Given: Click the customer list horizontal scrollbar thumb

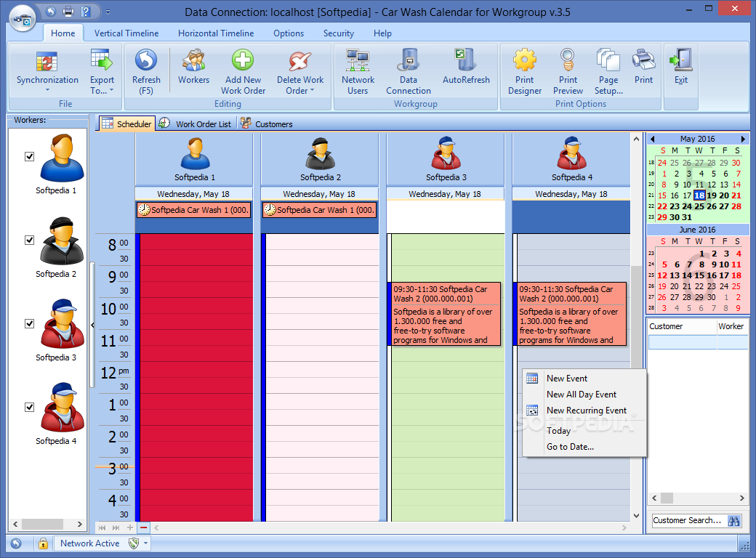Looking at the screenshot, I should click(x=667, y=498).
